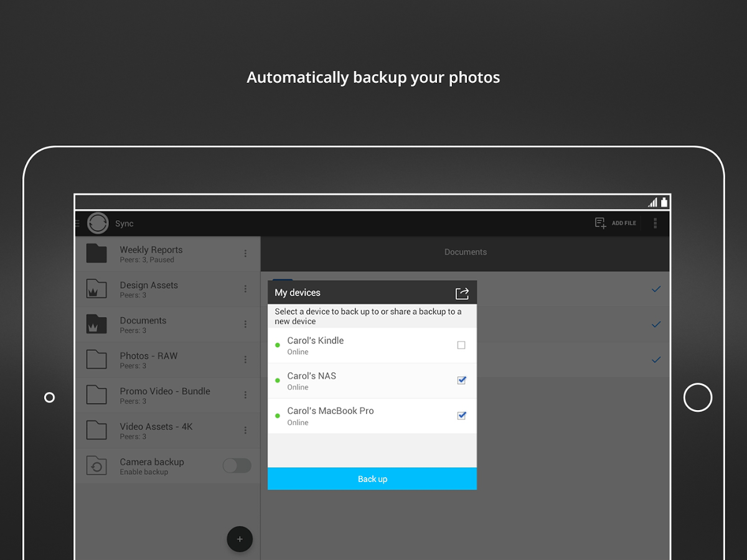Image resolution: width=747 pixels, height=560 pixels.
Task: Select the Video Assets - 4K folder icon
Action: [96, 431]
